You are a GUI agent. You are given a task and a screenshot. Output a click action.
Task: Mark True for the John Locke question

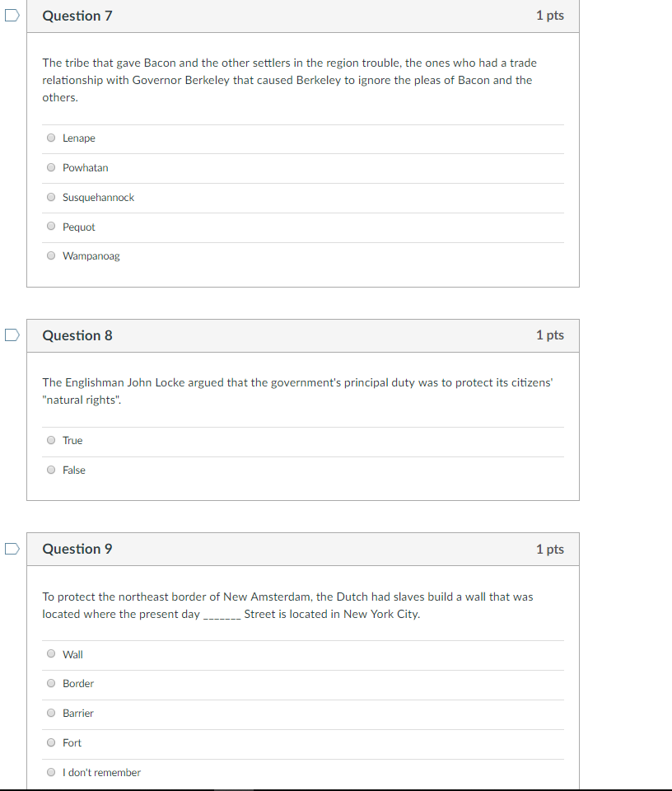click(x=51, y=440)
